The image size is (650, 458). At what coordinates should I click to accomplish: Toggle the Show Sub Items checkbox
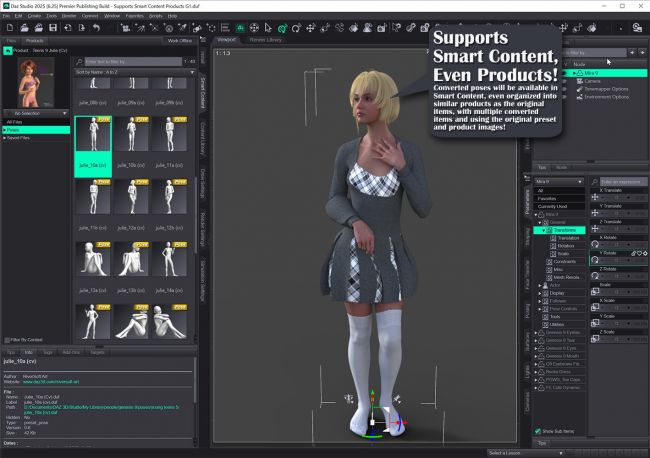pyautogui.click(x=538, y=431)
